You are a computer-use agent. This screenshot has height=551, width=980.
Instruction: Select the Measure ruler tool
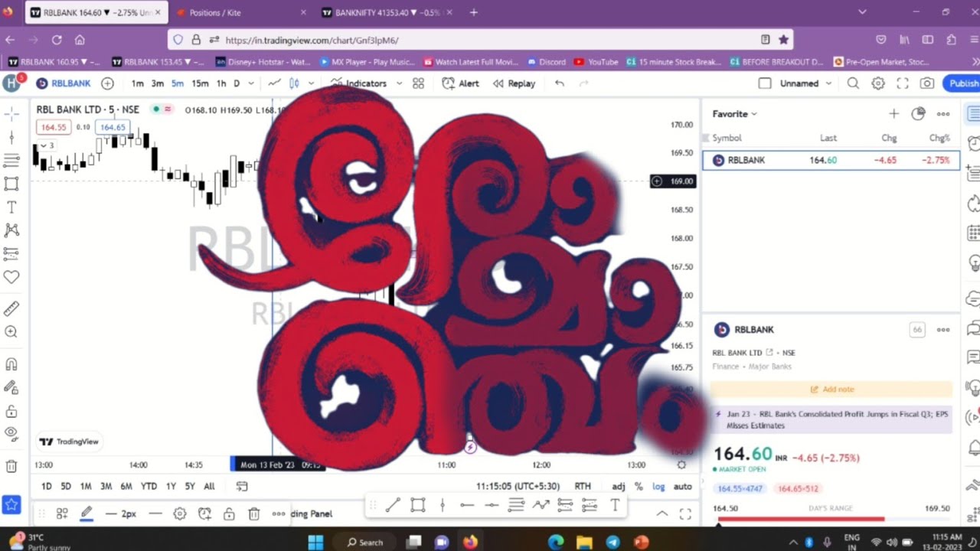click(x=11, y=308)
